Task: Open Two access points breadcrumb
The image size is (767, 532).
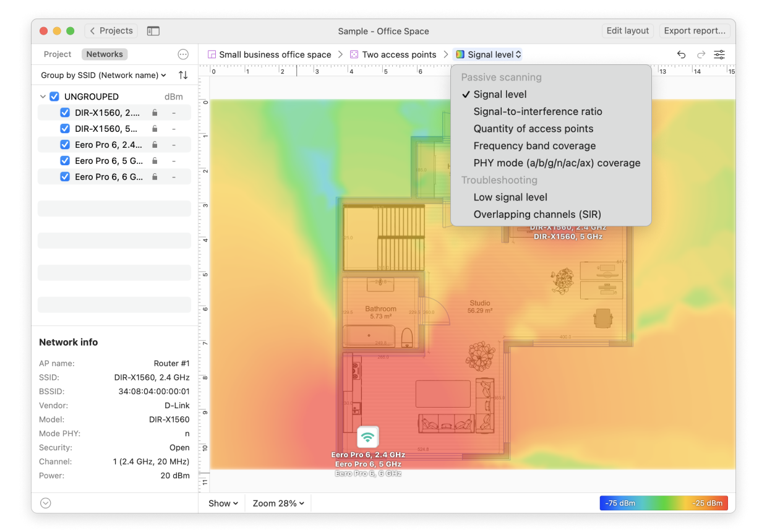Action: (x=400, y=54)
